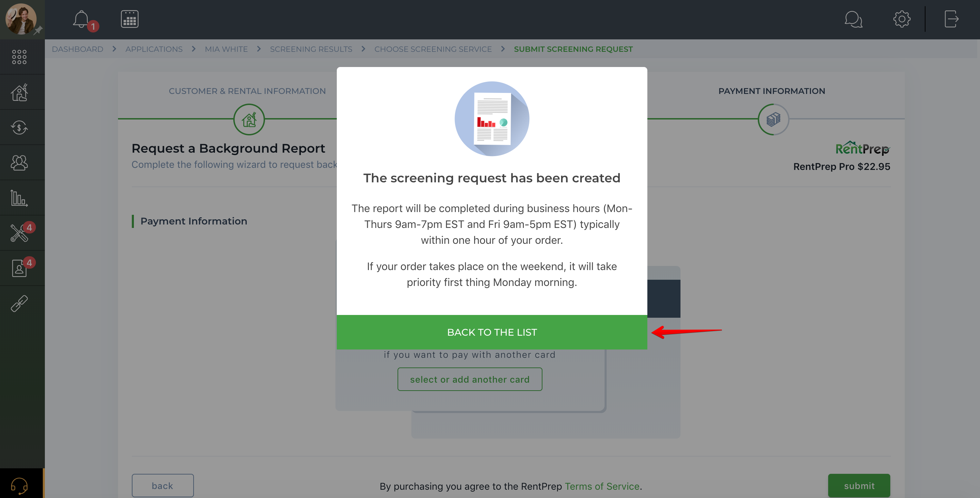
Task: Click the RentPrep logo
Action: pos(862,148)
